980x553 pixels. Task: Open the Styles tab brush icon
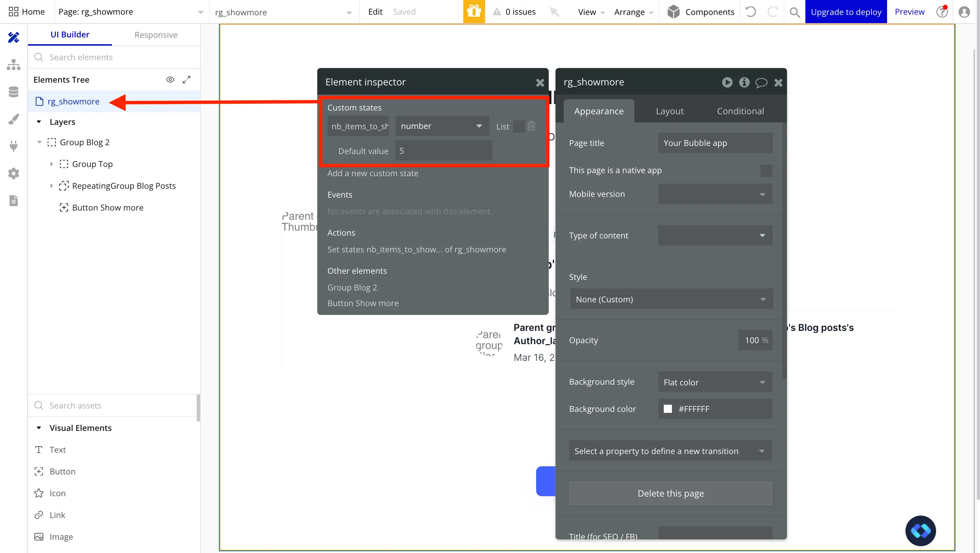[13, 119]
